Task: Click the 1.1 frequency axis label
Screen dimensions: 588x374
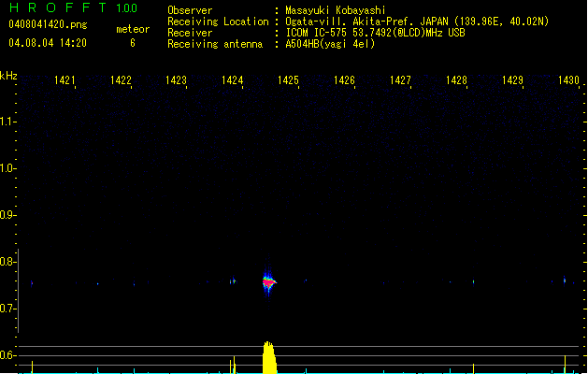Action: coord(8,122)
